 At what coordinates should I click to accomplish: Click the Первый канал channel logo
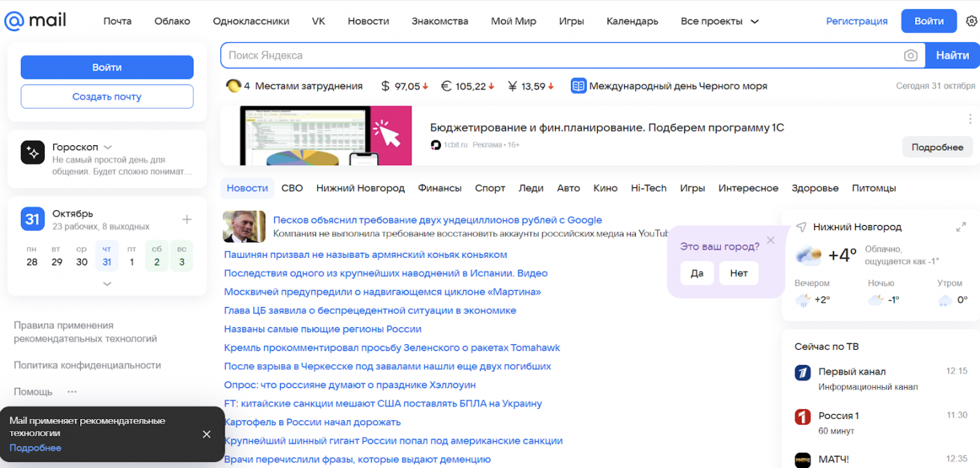pos(802,373)
